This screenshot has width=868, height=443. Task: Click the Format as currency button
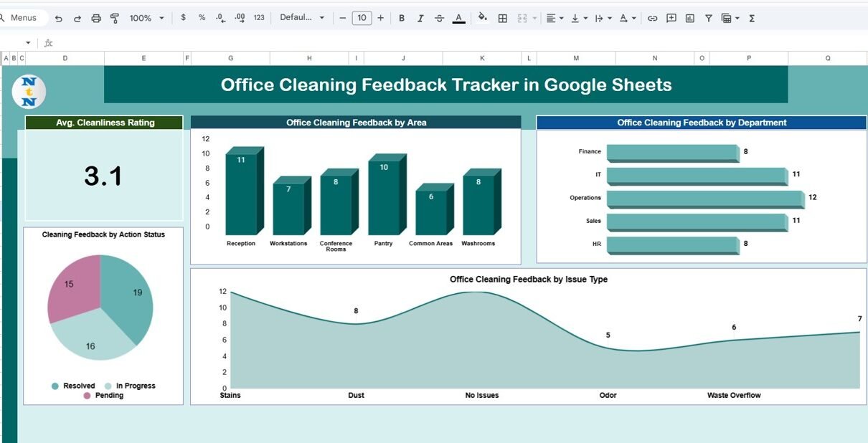184,18
